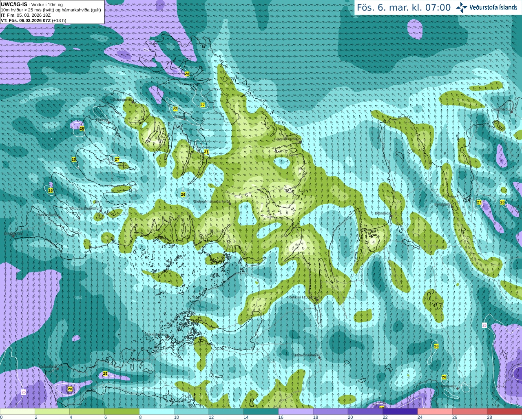Select the 14–16 m/s dark teal legend swatch
The width and height of the screenshot is (522, 420).
(x=261, y=411)
